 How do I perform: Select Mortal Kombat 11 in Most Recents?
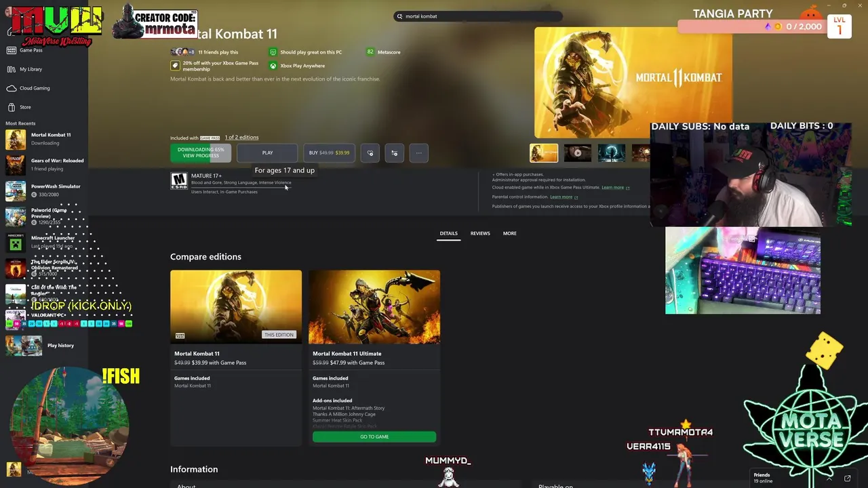[x=44, y=139]
